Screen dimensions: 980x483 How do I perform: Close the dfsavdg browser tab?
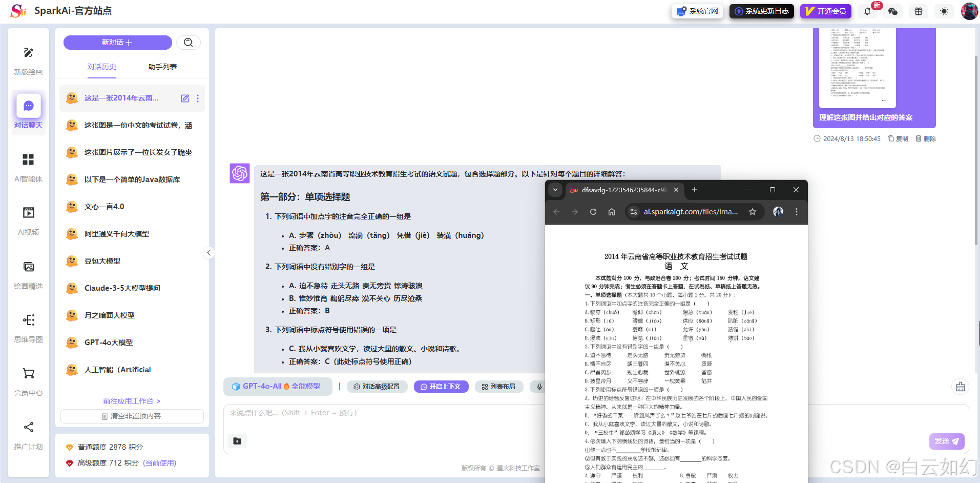(x=676, y=190)
